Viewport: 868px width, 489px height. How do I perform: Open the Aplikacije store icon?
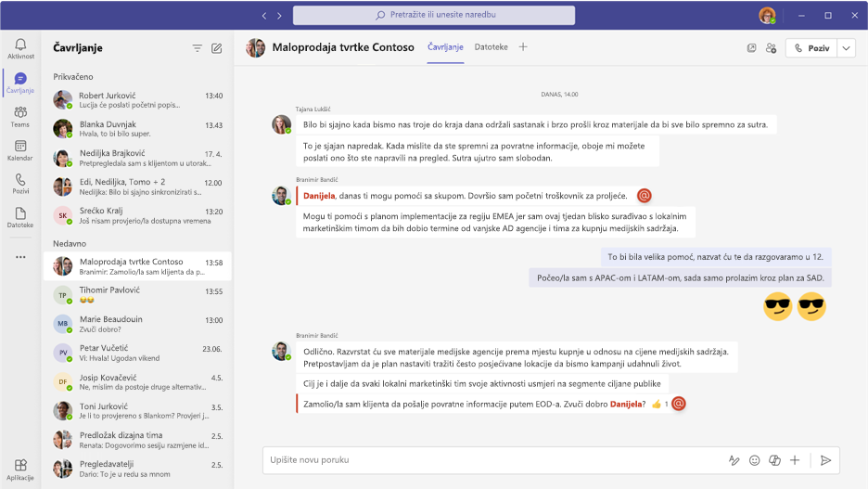point(20,470)
